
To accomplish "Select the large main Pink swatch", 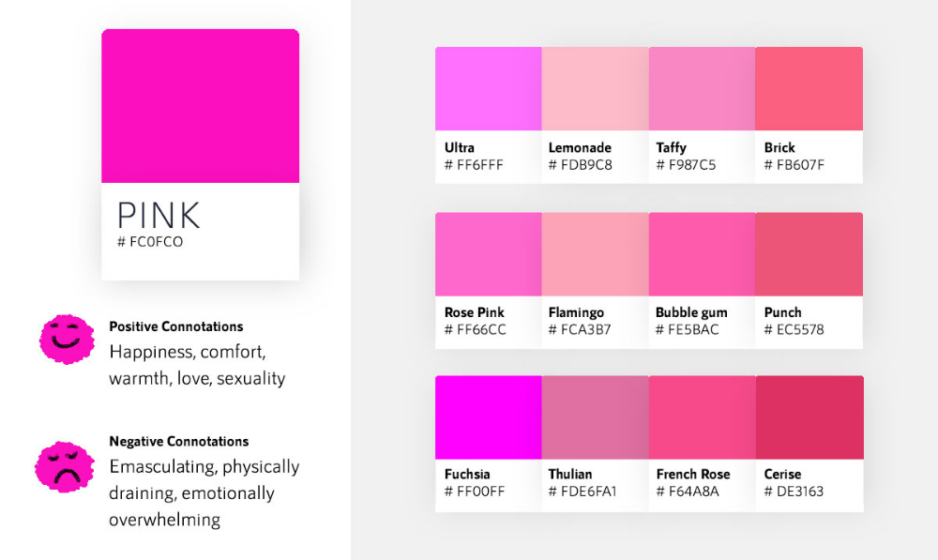I will pos(200,106).
